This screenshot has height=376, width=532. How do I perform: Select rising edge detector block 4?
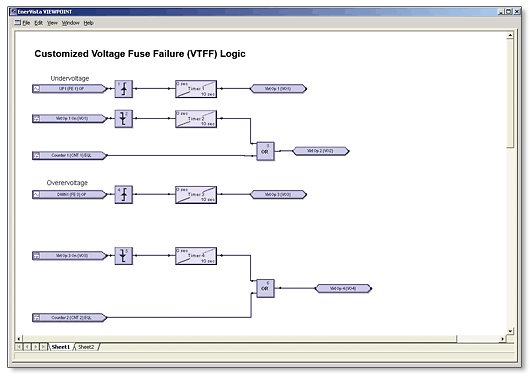point(124,195)
